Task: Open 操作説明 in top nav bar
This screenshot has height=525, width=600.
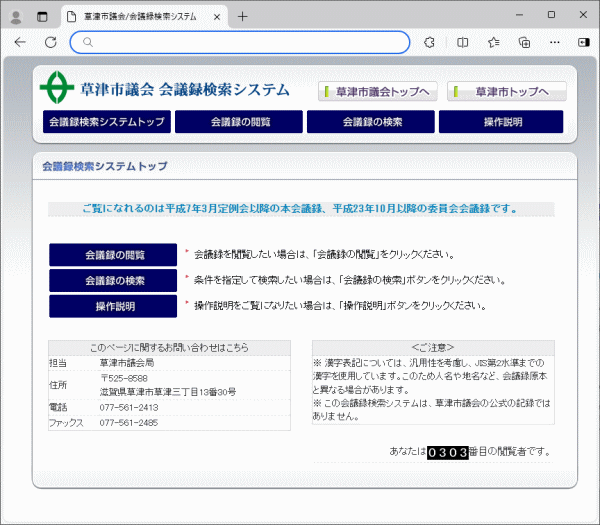Action: tap(501, 122)
